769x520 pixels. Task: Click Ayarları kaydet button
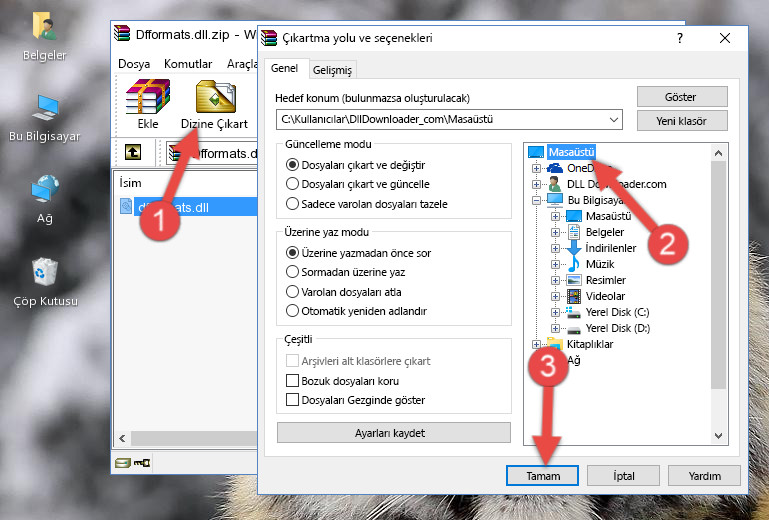click(393, 433)
